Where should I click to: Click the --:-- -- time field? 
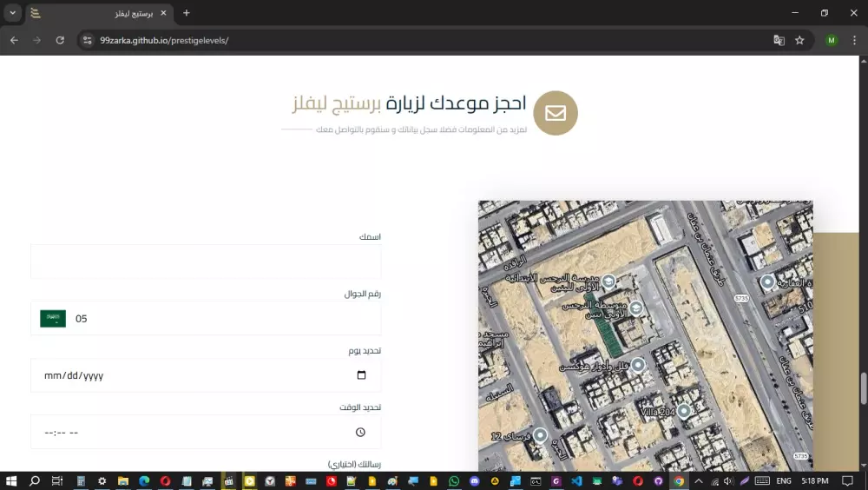point(206,433)
